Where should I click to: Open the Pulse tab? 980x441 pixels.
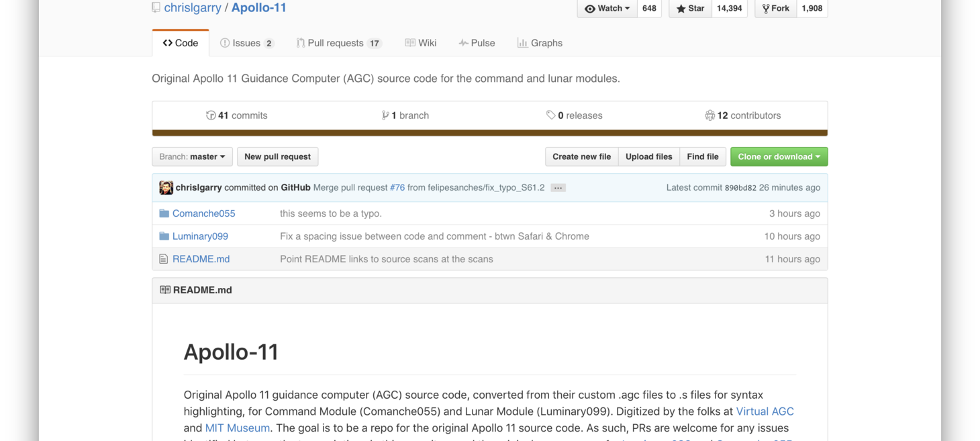point(477,43)
